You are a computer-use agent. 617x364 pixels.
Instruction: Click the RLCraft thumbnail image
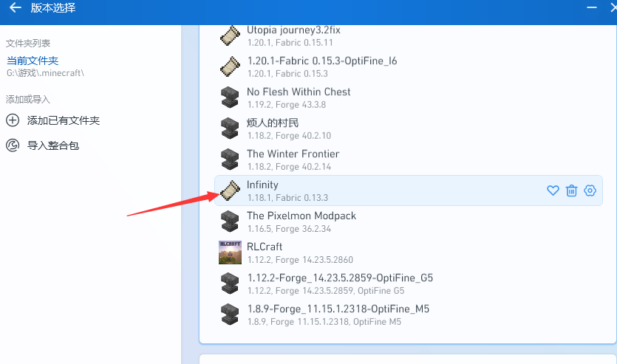point(230,253)
